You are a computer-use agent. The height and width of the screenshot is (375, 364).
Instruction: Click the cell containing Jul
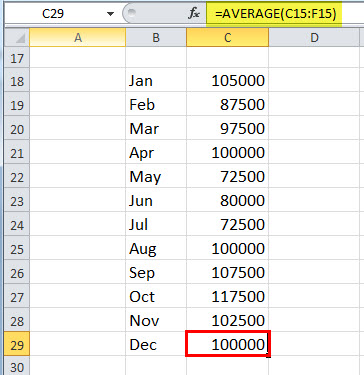pos(156,224)
